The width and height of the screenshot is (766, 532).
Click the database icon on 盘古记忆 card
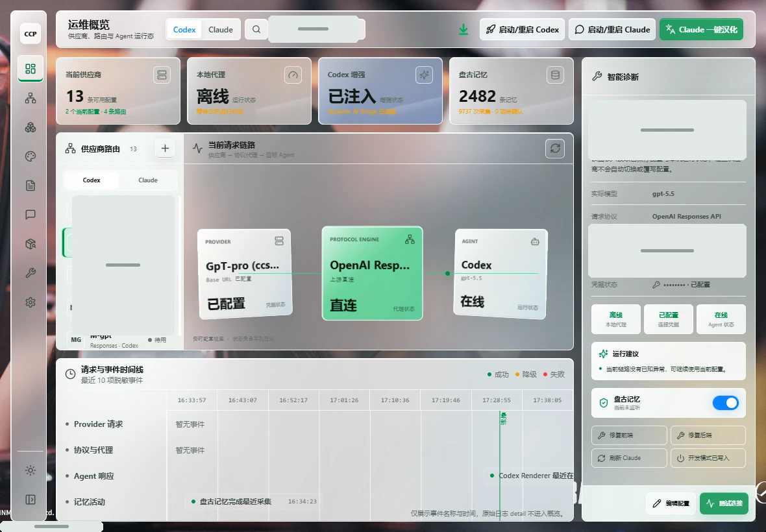555,75
